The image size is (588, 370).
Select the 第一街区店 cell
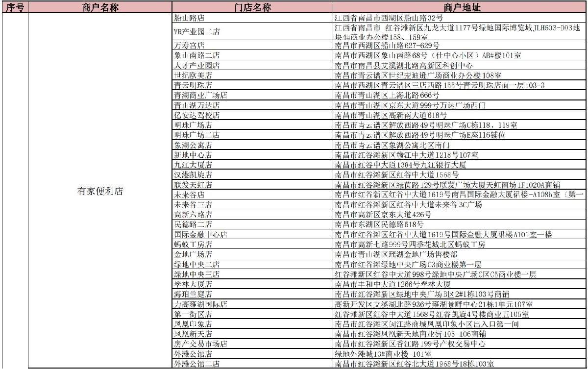(252, 314)
